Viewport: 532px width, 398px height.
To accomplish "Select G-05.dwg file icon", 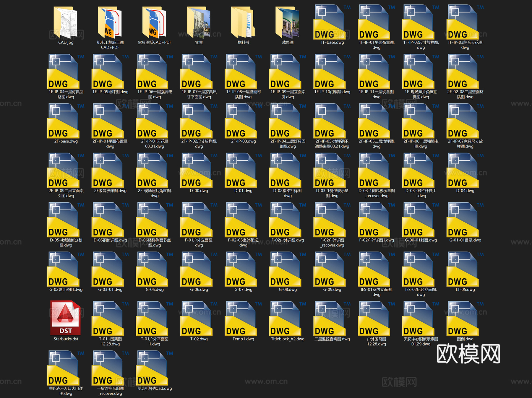I will click(x=152, y=269).
